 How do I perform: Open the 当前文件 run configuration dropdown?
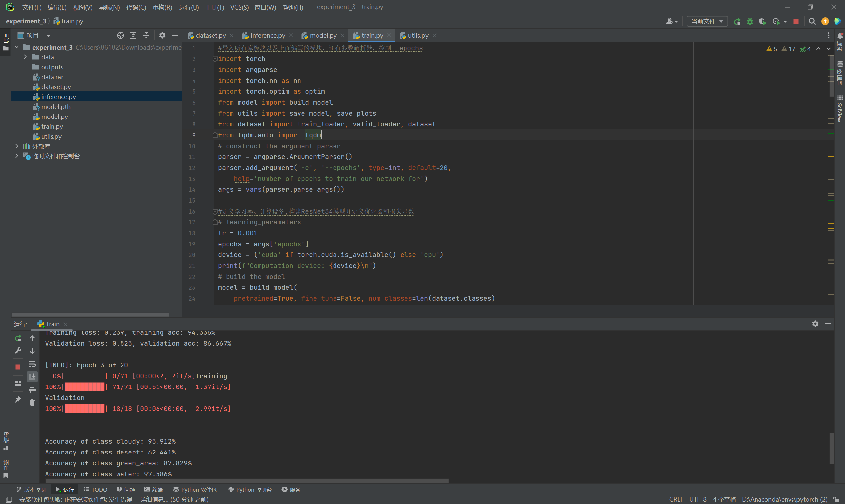pyautogui.click(x=707, y=22)
